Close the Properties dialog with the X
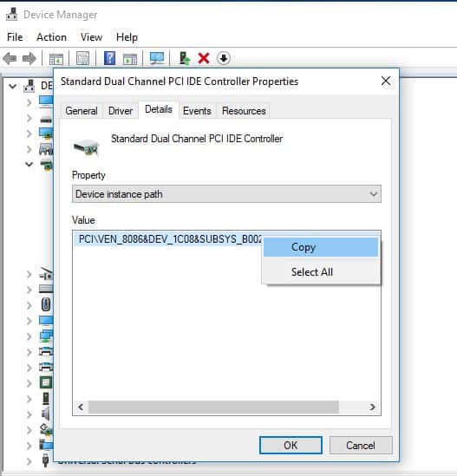 tap(386, 81)
